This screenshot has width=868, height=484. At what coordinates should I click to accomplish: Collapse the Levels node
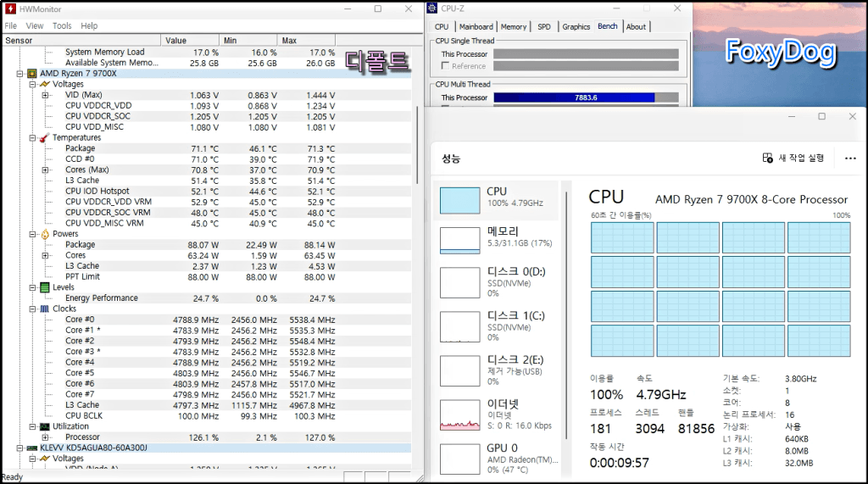click(33, 287)
